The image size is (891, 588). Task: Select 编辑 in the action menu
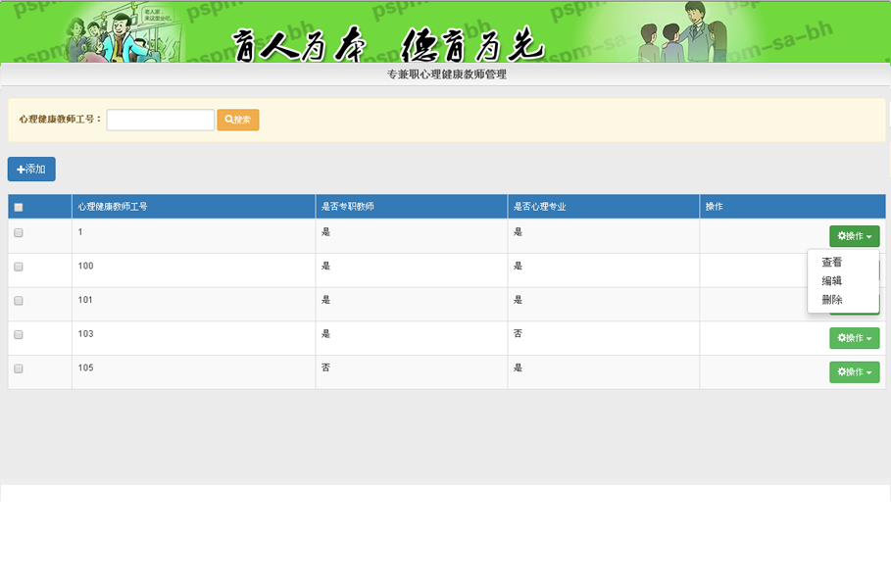tap(832, 281)
